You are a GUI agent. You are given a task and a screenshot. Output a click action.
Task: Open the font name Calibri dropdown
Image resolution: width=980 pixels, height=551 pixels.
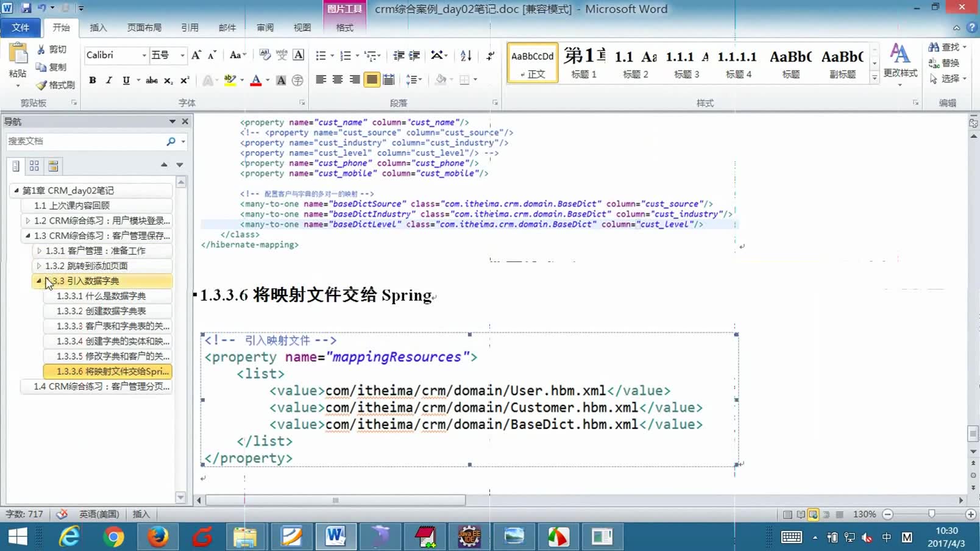[x=144, y=55]
